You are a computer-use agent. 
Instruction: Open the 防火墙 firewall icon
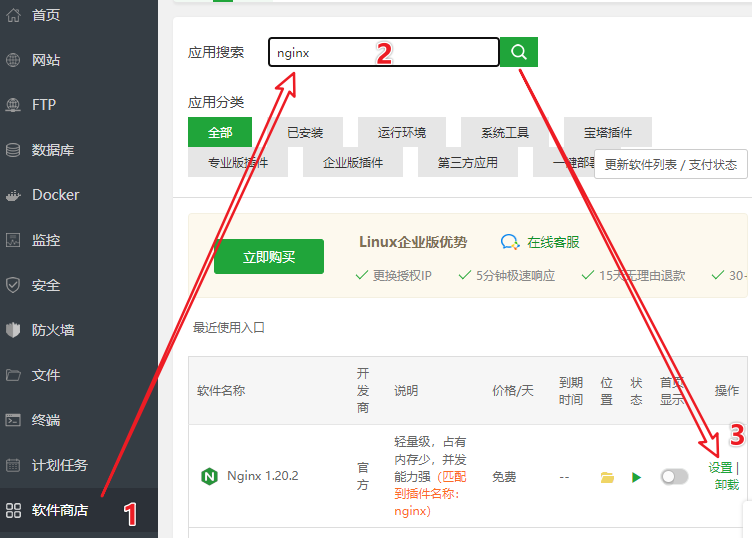13,330
